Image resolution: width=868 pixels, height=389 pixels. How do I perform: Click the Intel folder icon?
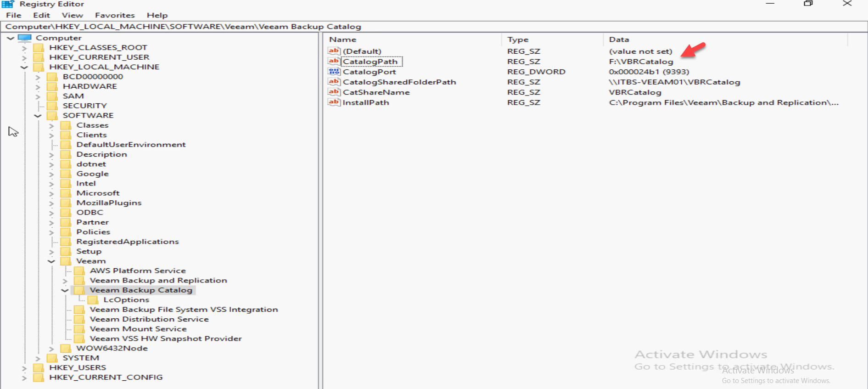pyautogui.click(x=66, y=183)
